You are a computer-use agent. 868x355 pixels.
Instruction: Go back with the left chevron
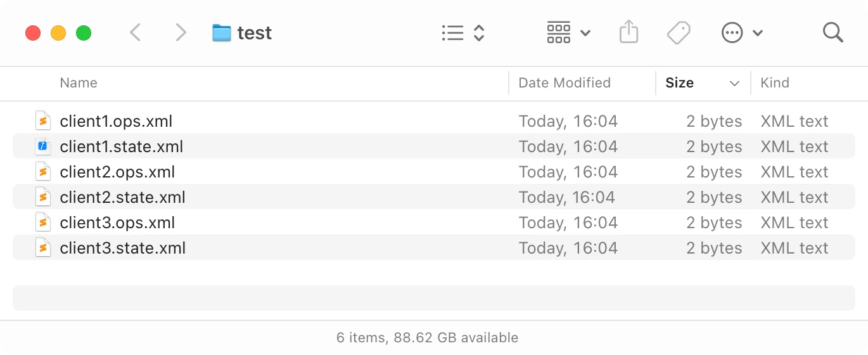[x=135, y=32]
